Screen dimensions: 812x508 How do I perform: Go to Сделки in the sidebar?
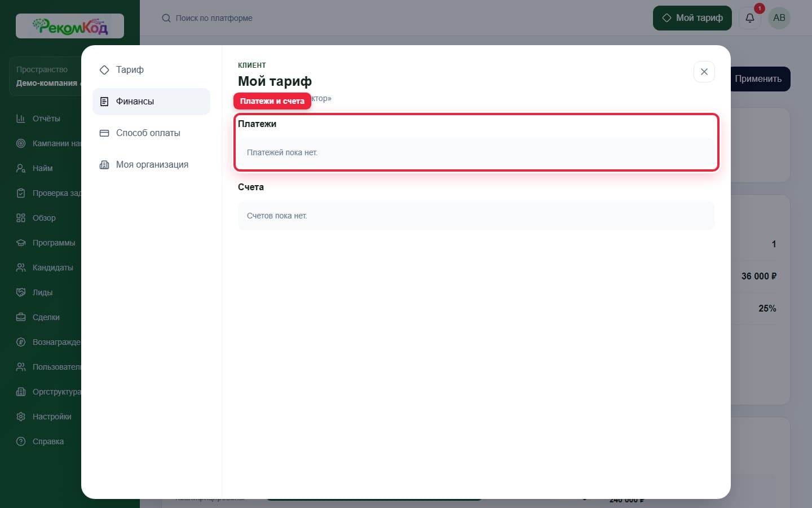point(46,317)
